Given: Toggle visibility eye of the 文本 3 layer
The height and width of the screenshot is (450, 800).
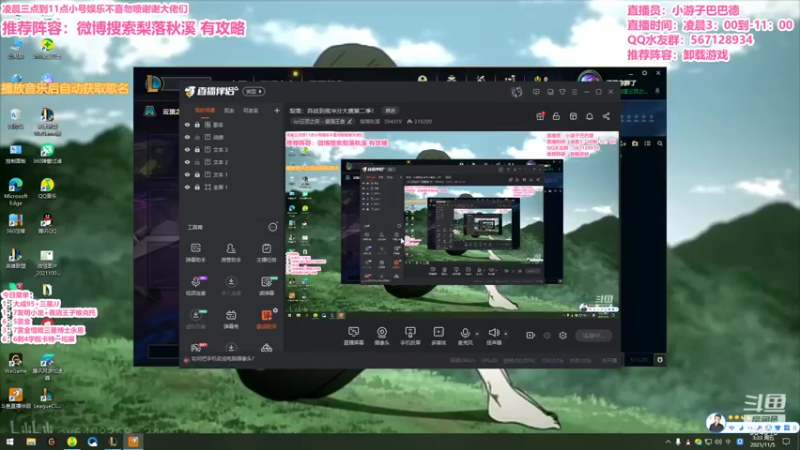Looking at the screenshot, I should [187, 149].
